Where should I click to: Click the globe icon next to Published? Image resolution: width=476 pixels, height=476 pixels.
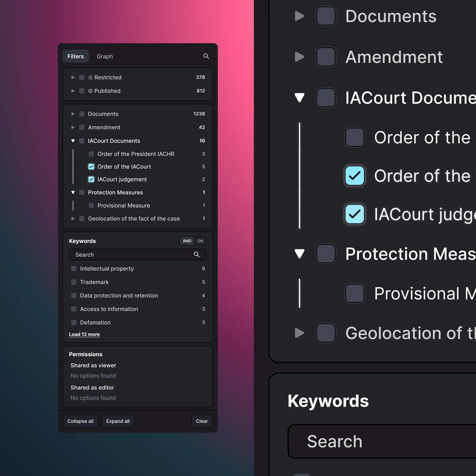(x=91, y=91)
